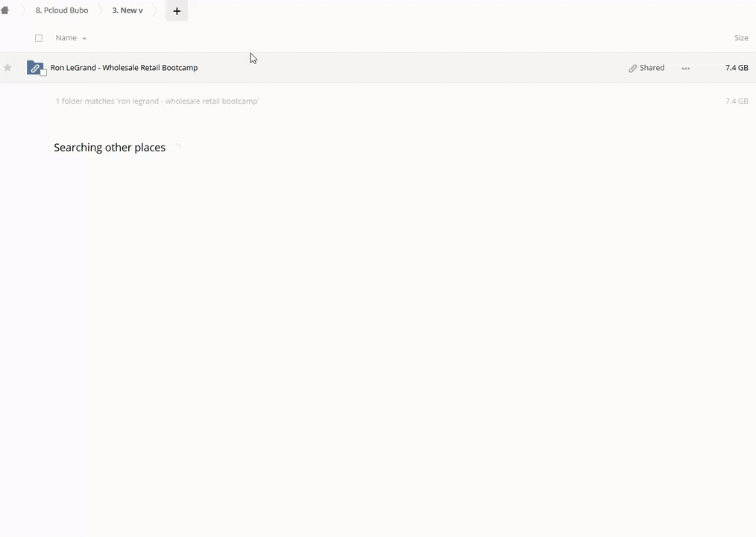Click the plus button to add new
The image size is (756, 537).
(x=177, y=11)
